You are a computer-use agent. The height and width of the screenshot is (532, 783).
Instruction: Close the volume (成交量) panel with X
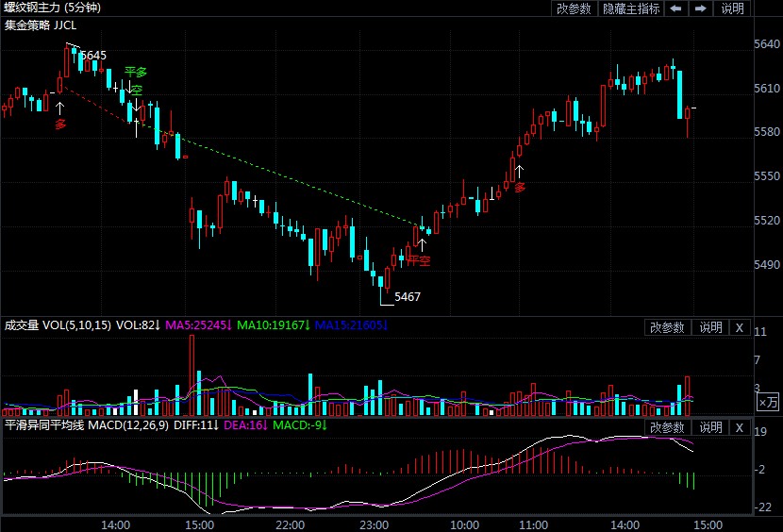click(x=739, y=327)
